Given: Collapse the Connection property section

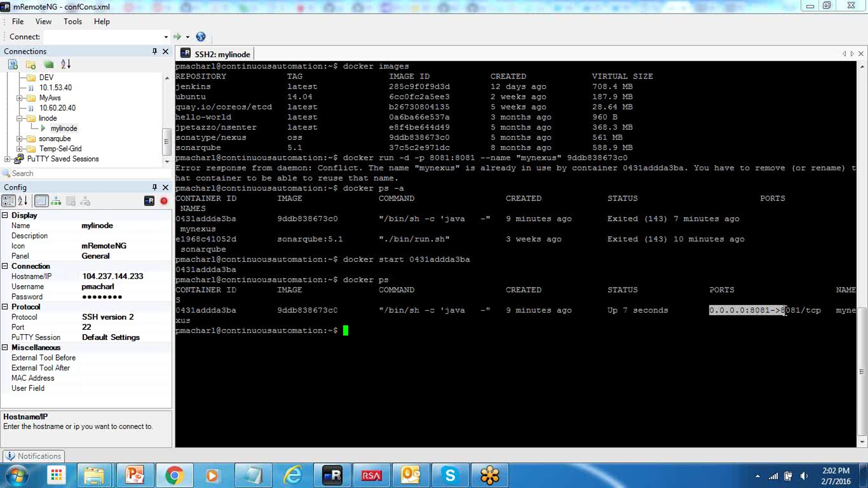Looking at the screenshot, I should coord(5,266).
